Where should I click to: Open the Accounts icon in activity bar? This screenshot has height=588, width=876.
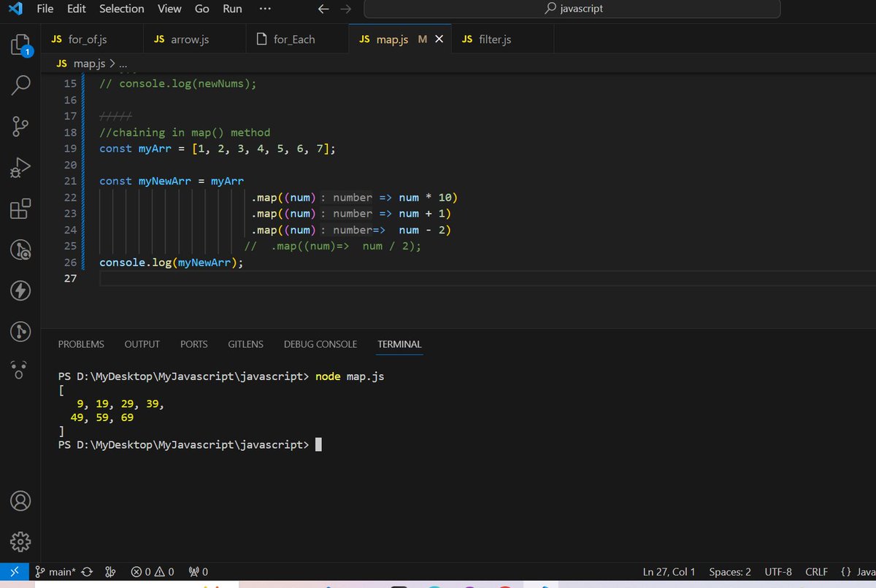(x=20, y=501)
